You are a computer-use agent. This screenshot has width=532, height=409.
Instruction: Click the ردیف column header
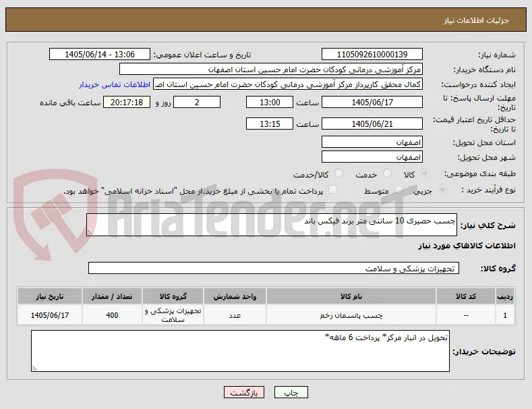(505, 296)
